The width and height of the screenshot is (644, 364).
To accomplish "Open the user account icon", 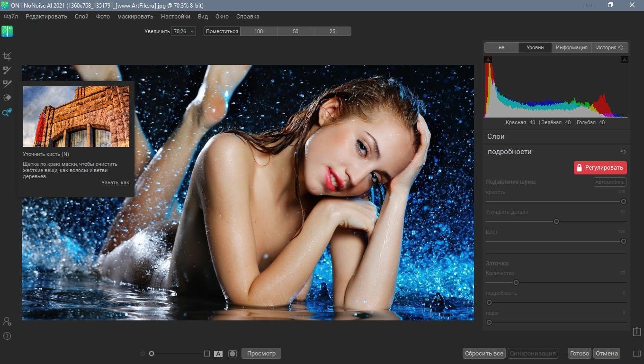I will 7,321.
